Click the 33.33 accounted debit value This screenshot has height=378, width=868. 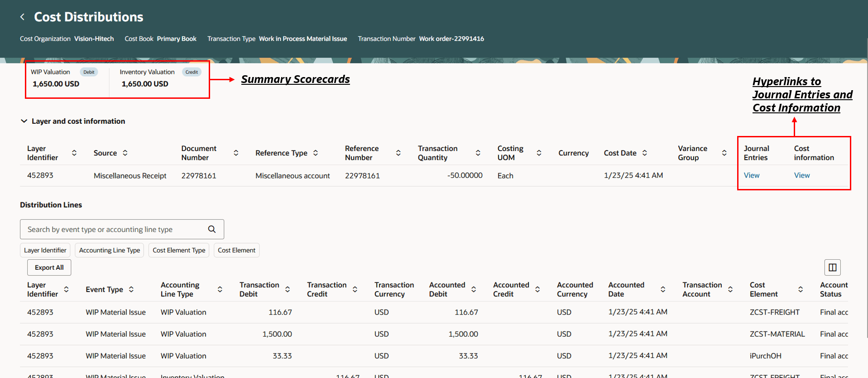point(469,356)
